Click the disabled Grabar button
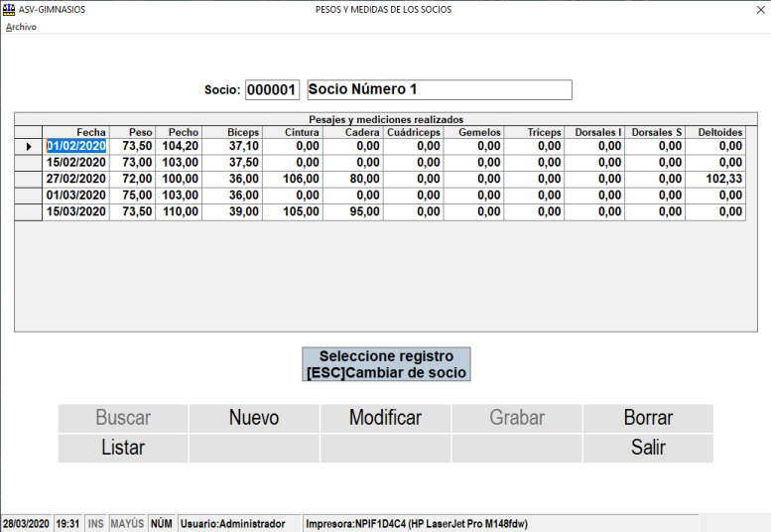The height and width of the screenshot is (532, 771). tap(517, 418)
